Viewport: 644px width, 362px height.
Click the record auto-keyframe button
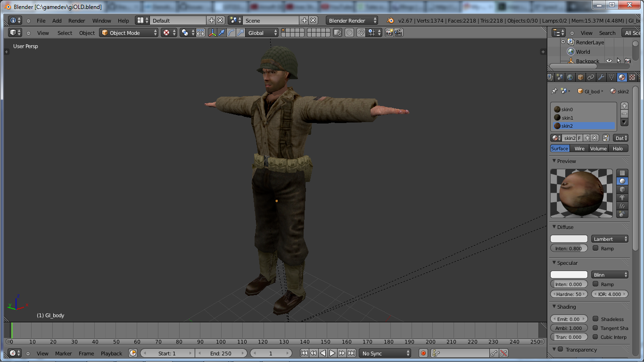click(423, 353)
